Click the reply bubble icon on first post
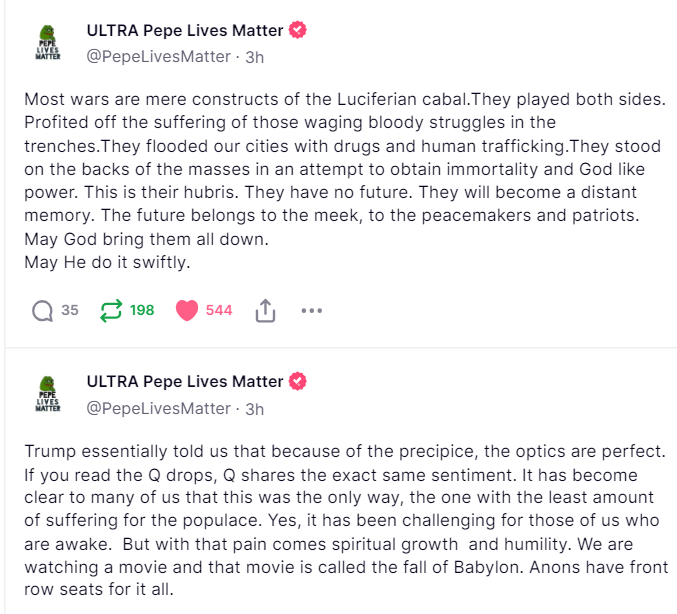 coord(42,311)
